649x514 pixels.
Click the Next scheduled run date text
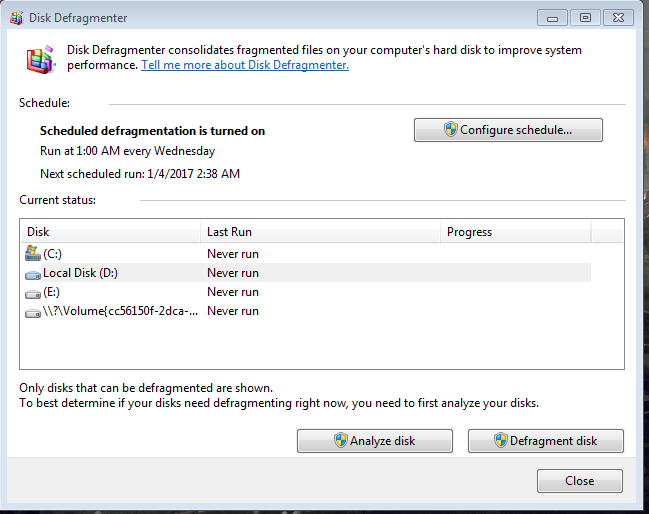point(140,174)
